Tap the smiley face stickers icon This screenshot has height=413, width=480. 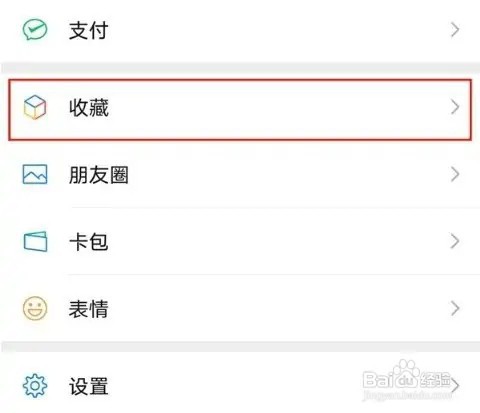click(x=35, y=308)
